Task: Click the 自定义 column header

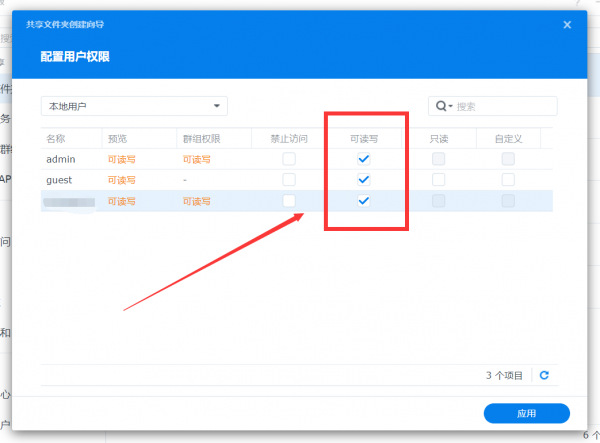Action: pos(508,138)
